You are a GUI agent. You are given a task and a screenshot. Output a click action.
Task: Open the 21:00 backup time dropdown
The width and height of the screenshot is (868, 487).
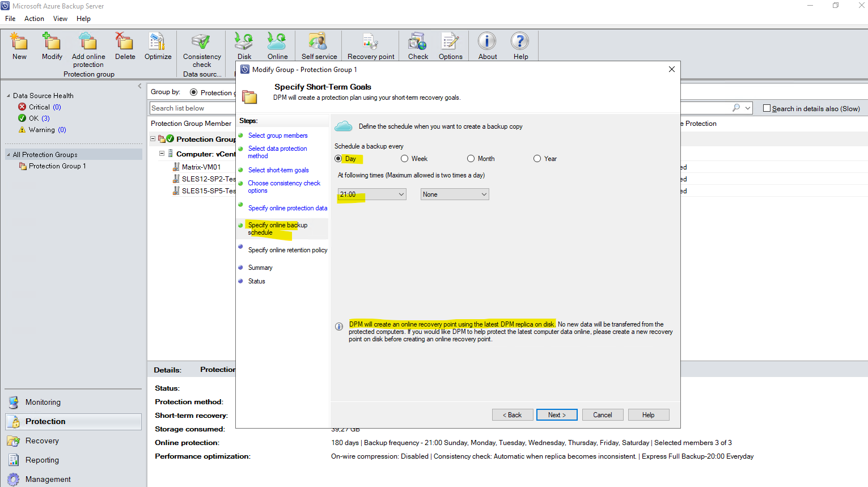(x=372, y=194)
